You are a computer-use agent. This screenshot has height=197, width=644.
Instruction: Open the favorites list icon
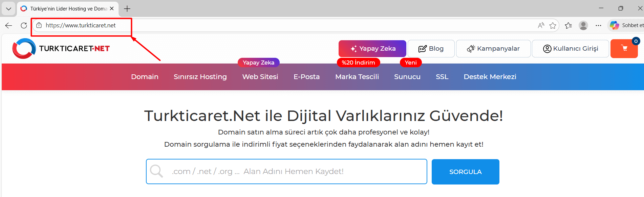(568, 25)
